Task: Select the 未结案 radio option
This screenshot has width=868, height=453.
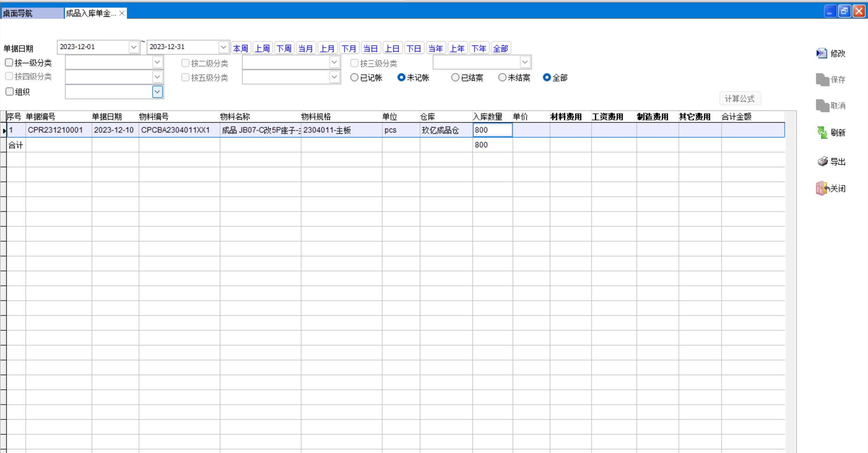Action: click(502, 78)
